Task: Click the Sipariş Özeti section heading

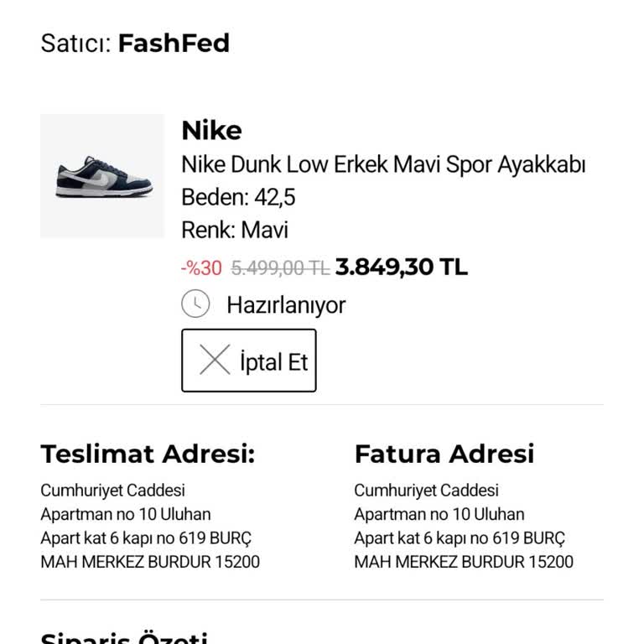Action: [x=124, y=637]
